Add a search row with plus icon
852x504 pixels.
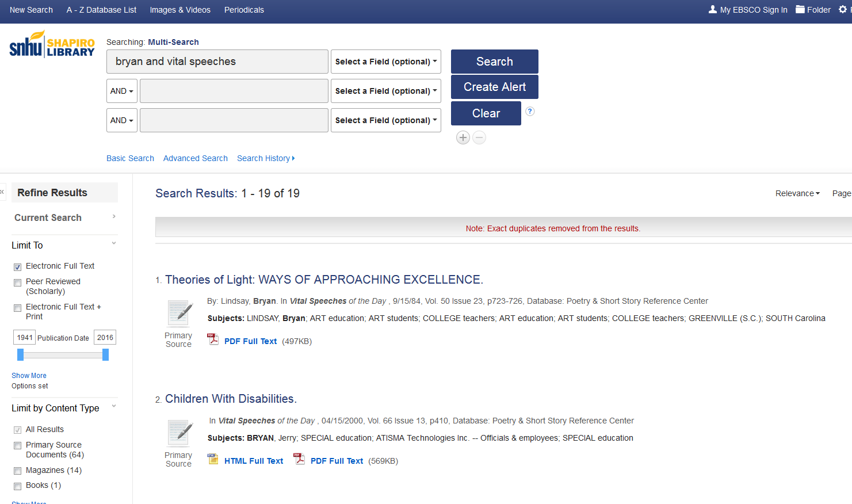coord(463,138)
